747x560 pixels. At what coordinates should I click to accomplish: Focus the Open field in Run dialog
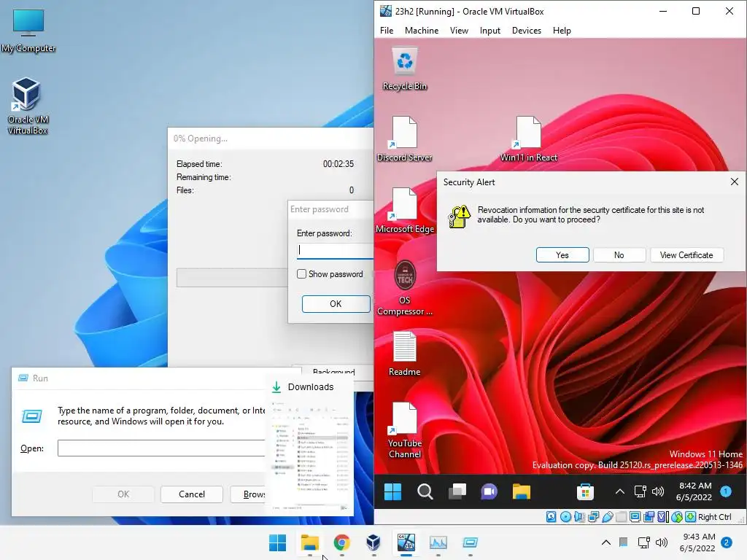pos(161,448)
